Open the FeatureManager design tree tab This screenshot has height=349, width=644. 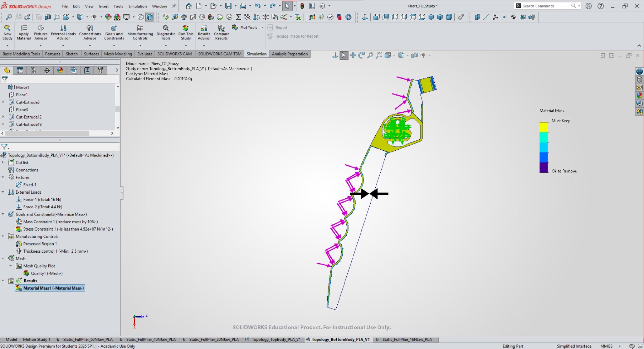[x=7, y=71]
